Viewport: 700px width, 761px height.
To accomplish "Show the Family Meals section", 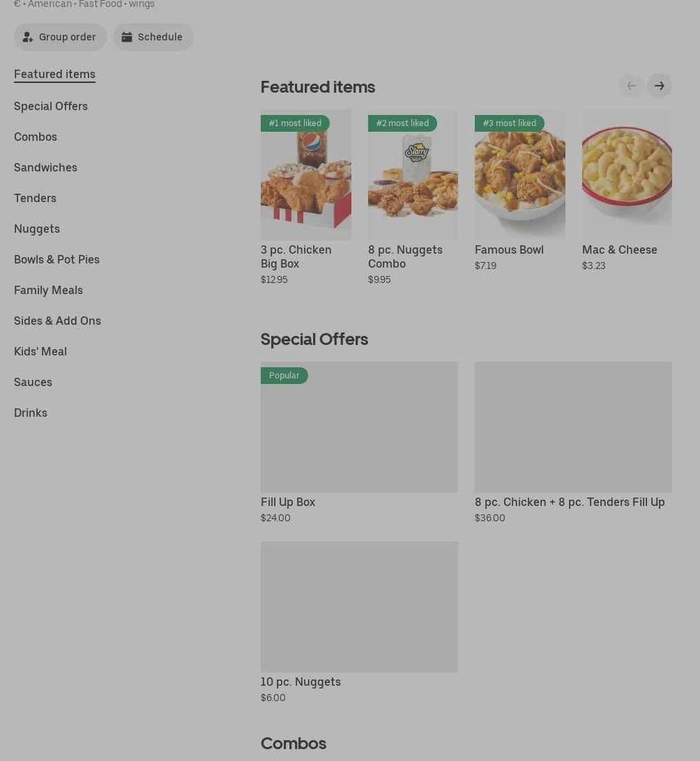I will [x=48, y=290].
